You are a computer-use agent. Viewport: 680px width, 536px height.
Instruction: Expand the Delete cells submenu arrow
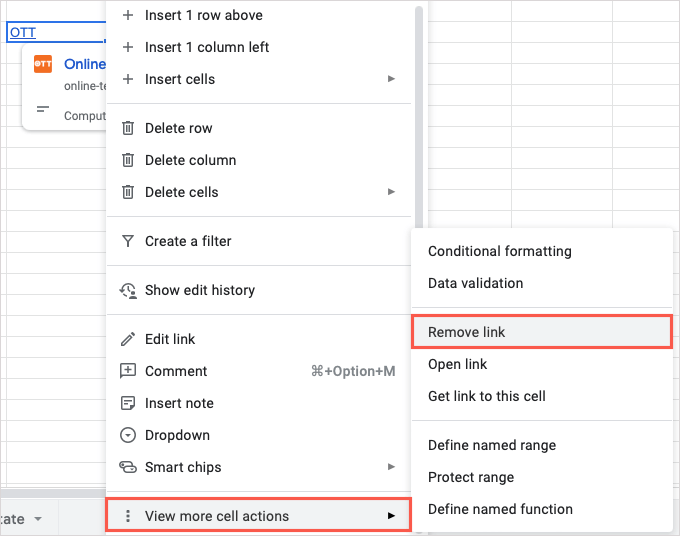[392, 192]
